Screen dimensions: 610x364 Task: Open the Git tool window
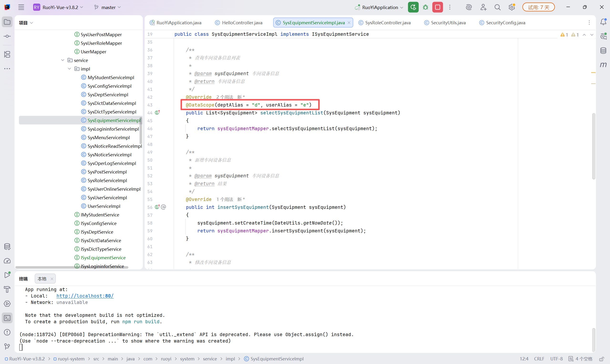7,346
